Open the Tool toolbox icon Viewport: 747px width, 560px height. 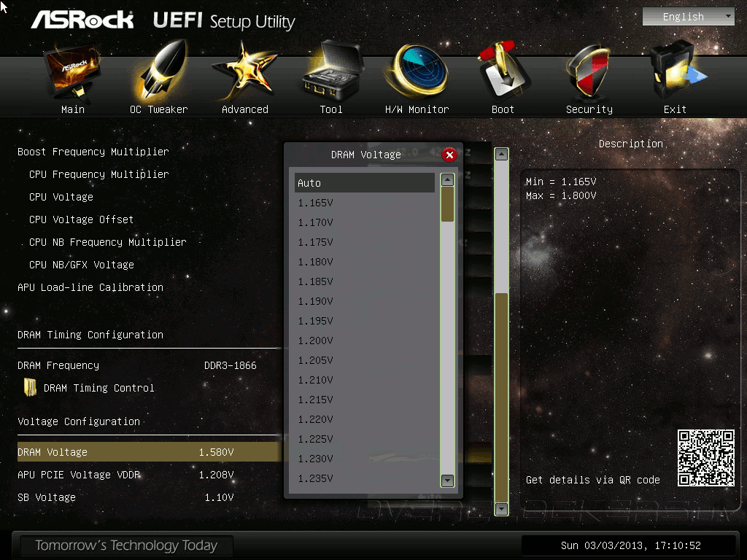(332, 71)
